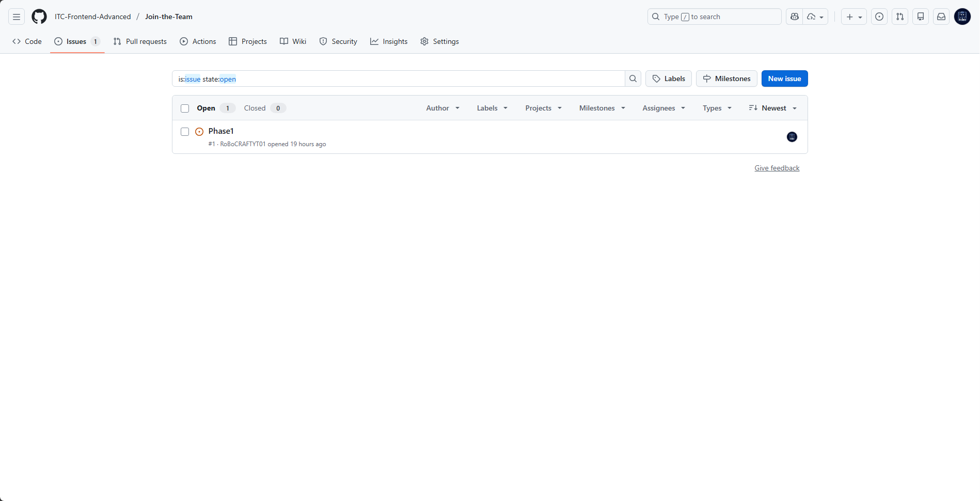Open your profile avatar menu
980x501 pixels.
pos(962,16)
